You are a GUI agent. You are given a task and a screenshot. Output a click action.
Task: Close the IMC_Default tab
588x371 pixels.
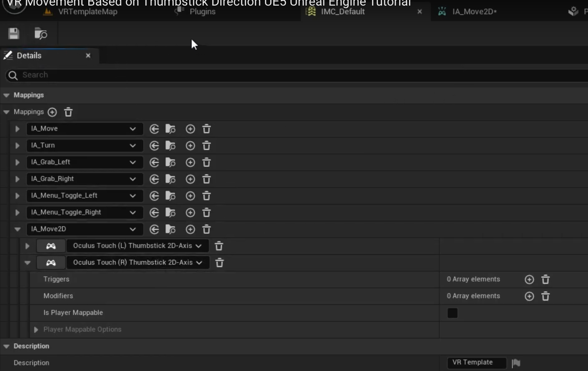420,12
